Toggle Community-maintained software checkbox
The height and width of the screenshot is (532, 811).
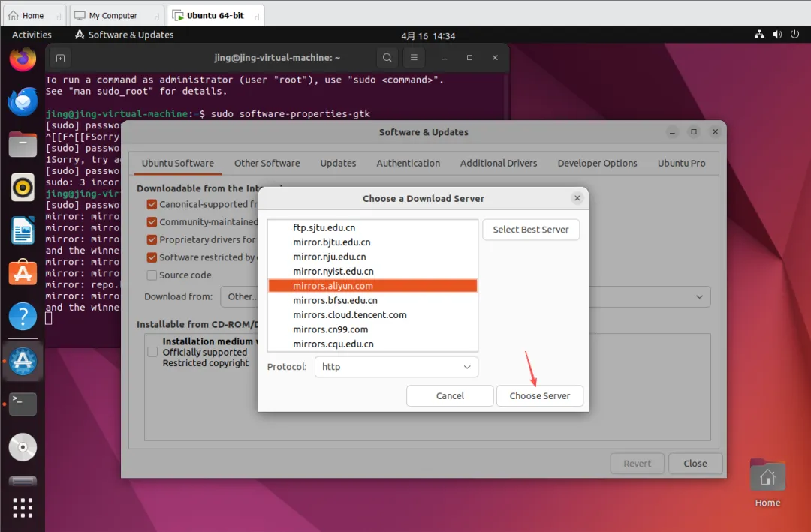coord(152,222)
